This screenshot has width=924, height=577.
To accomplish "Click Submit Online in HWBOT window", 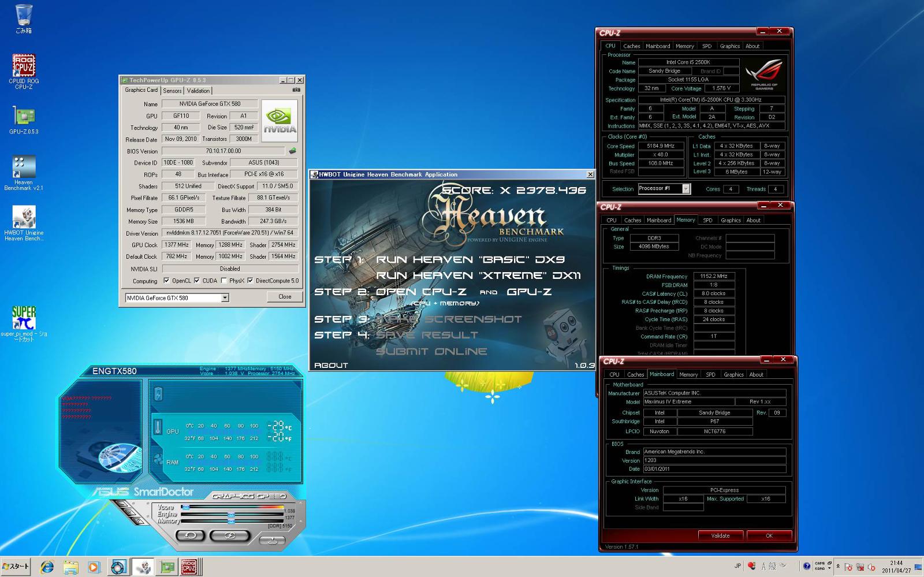I will point(431,351).
